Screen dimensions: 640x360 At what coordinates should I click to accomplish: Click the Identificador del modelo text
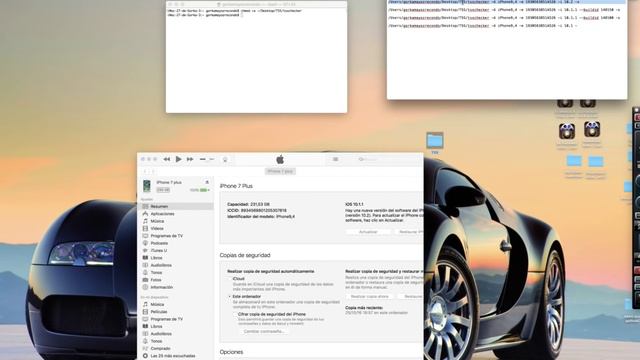pos(261,217)
